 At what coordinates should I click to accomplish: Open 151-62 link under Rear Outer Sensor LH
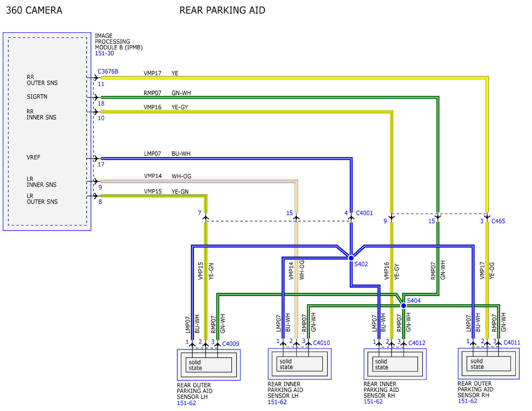186,403
